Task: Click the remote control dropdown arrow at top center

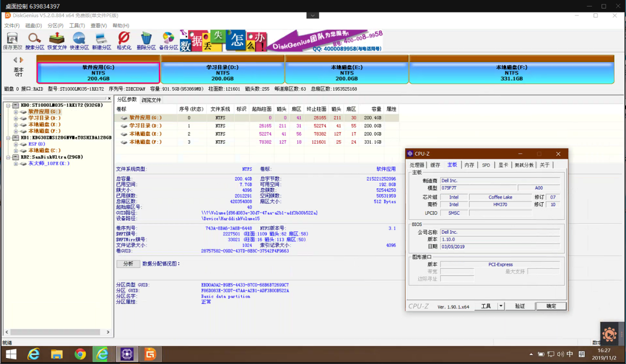Action: click(x=313, y=15)
